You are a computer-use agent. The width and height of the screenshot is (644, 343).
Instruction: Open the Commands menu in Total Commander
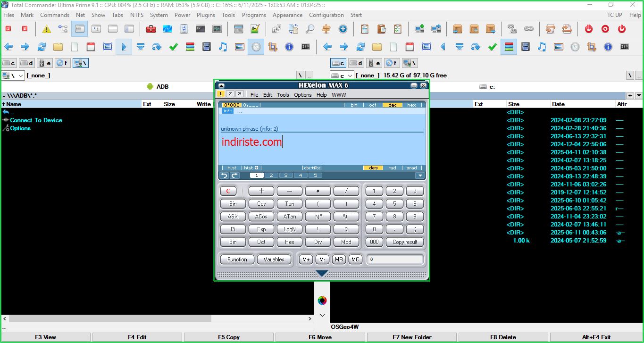click(x=55, y=15)
